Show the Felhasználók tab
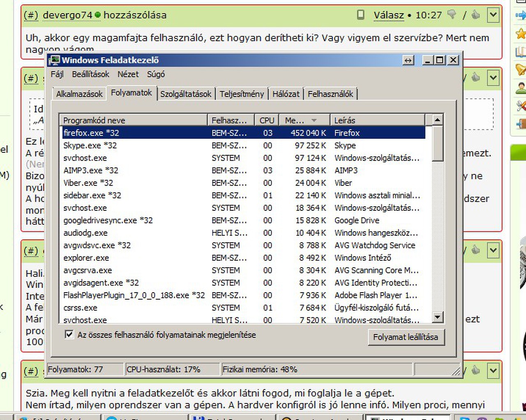526x420 pixels. pyautogui.click(x=330, y=94)
